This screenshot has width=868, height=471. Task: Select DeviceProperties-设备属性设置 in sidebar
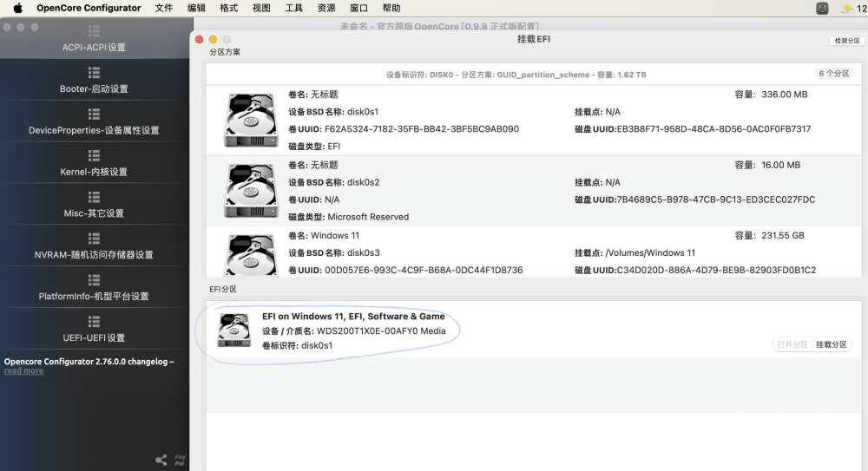pos(94,121)
